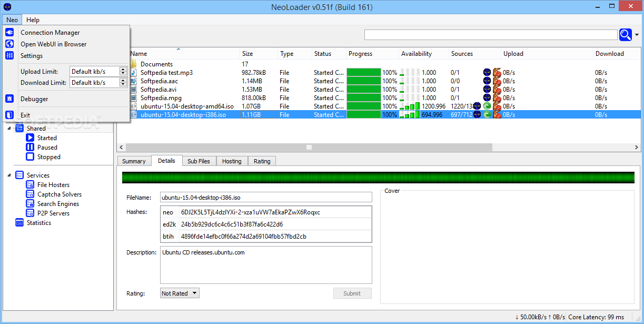Viewport: 644px width, 324px height.
Task: Click the Exit door icon
Action: [x=9, y=115]
